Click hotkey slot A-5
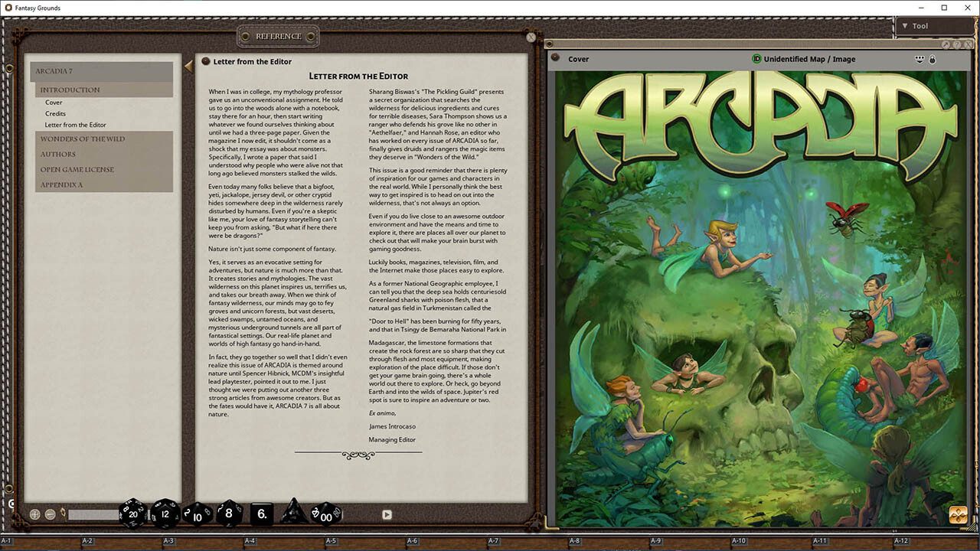This screenshot has height=551, width=980. (331, 541)
